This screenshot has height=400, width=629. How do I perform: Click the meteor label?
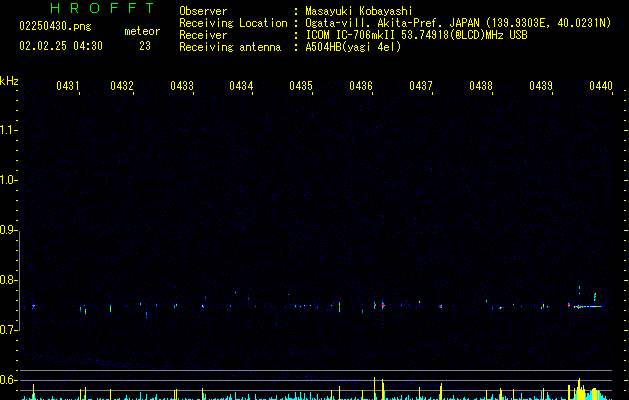click(x=142, y=31)
